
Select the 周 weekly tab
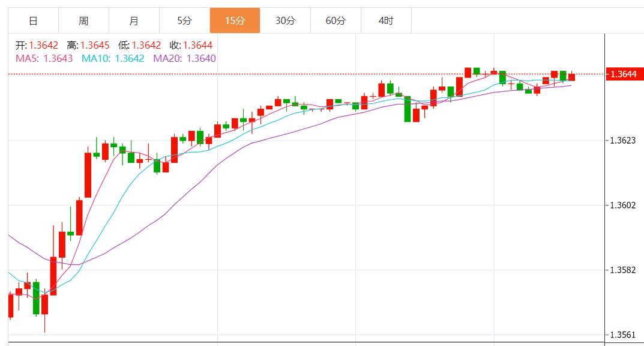pos(83,21)
